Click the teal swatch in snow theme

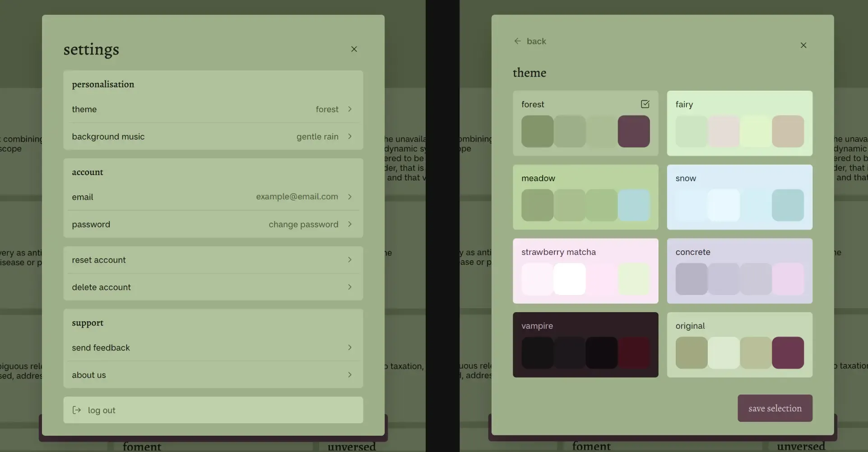coord(788,205)
